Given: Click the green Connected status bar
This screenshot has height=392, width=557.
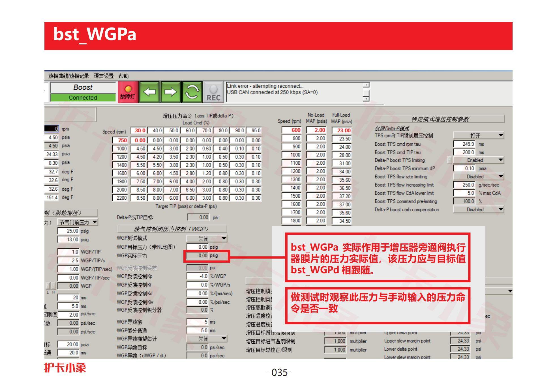Looking at the screenshot, I should click(x=83, y=98).
